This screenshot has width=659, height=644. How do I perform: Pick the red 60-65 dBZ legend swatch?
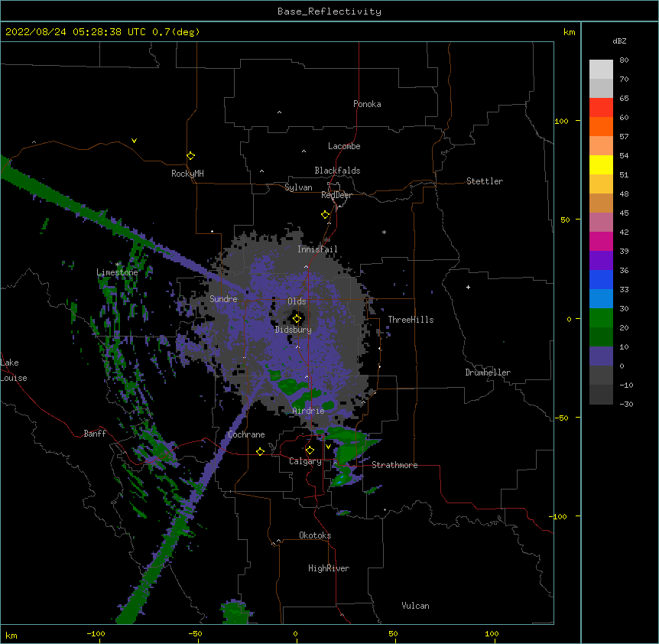[x=601, y=107]
